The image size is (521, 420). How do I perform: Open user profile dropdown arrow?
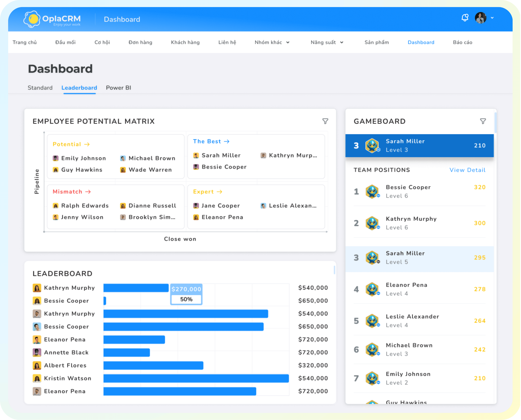pyautogui.click(x=492, y=18)
